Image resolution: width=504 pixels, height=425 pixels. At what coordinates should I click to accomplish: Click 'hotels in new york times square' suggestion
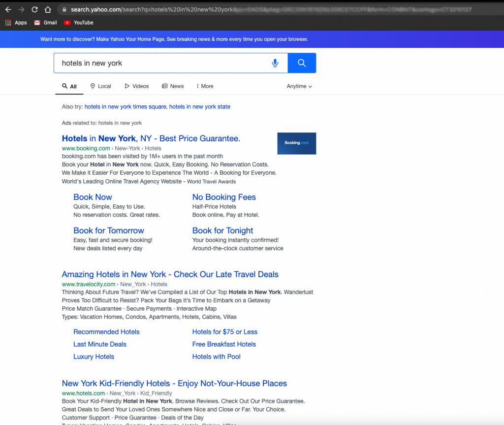[x=126, y=106]
